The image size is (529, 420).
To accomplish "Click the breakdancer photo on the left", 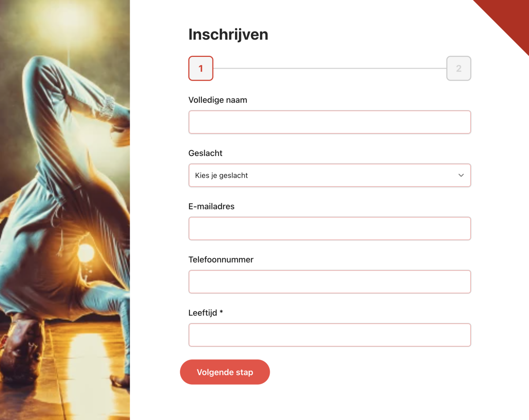I will 65,210.
